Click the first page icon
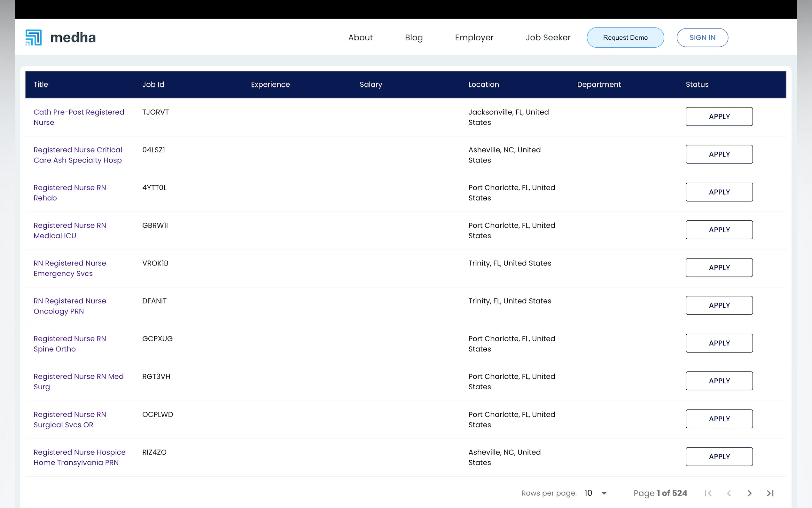Viewport: 812px width, 508px height. pyautogui.click(x=708, y=493)
